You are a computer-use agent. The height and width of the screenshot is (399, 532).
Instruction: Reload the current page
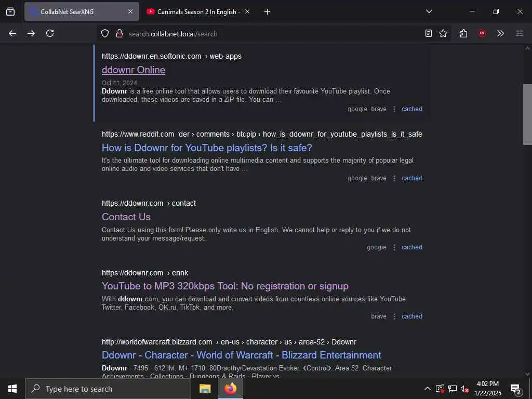pos(50,33)
